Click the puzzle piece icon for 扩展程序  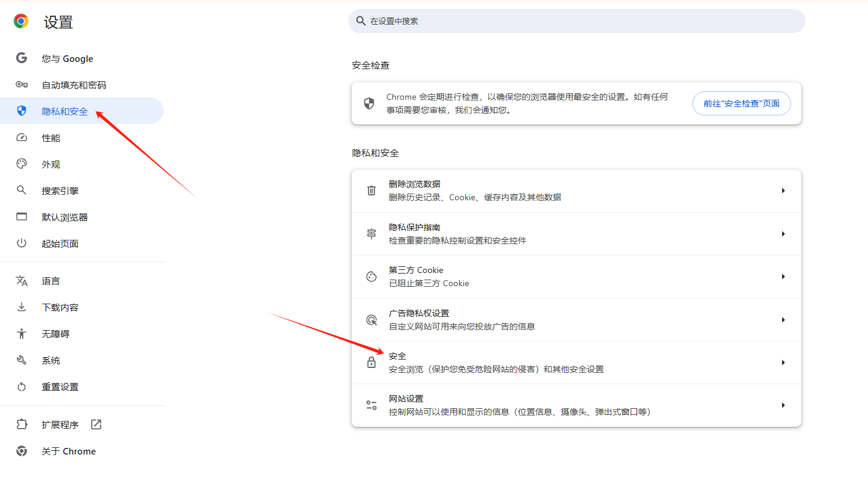coord(22,424)
